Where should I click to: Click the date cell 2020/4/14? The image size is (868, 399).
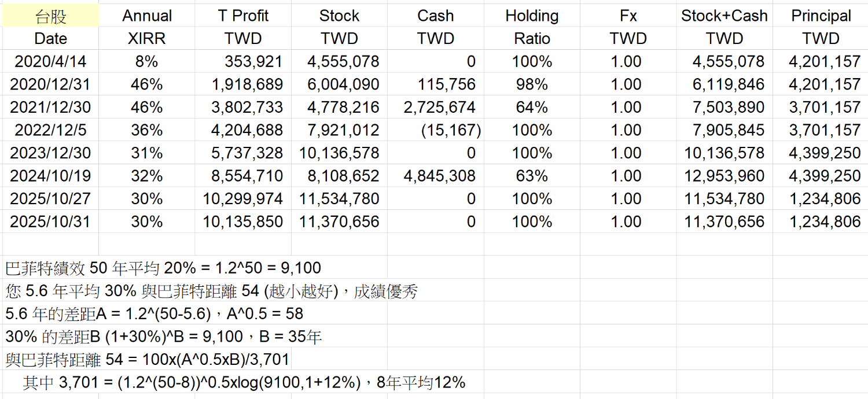[50, 61]
